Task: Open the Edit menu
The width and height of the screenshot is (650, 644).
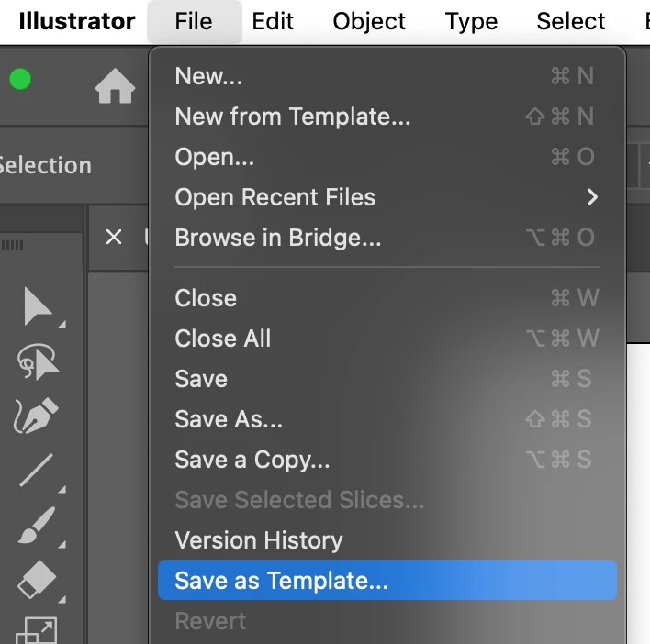Action: 273,21
